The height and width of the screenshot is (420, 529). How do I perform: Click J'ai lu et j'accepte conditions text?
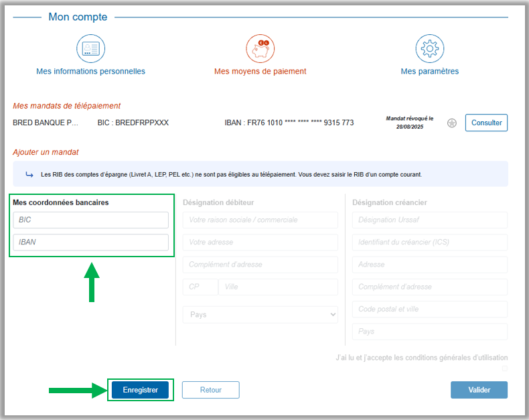(422, 358)
